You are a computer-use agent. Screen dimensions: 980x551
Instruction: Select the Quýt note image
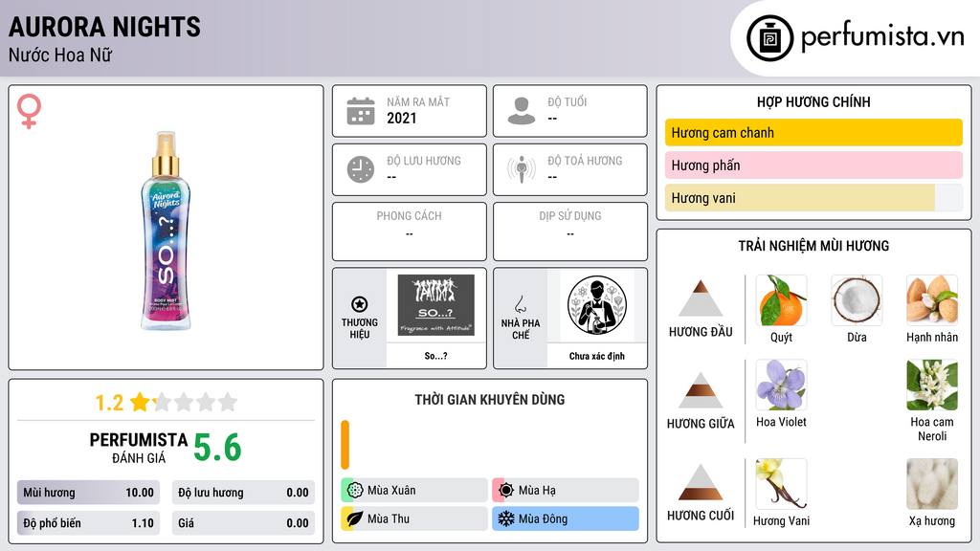(x=781, y=300)
